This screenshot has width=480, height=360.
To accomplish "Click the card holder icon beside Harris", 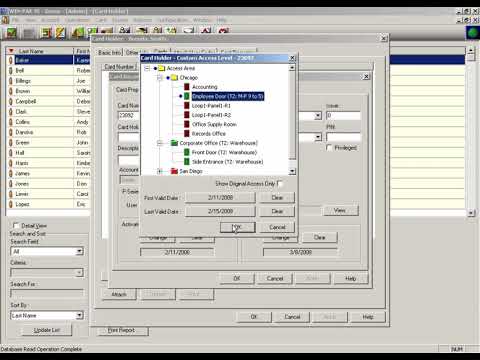I will [11, 163].
